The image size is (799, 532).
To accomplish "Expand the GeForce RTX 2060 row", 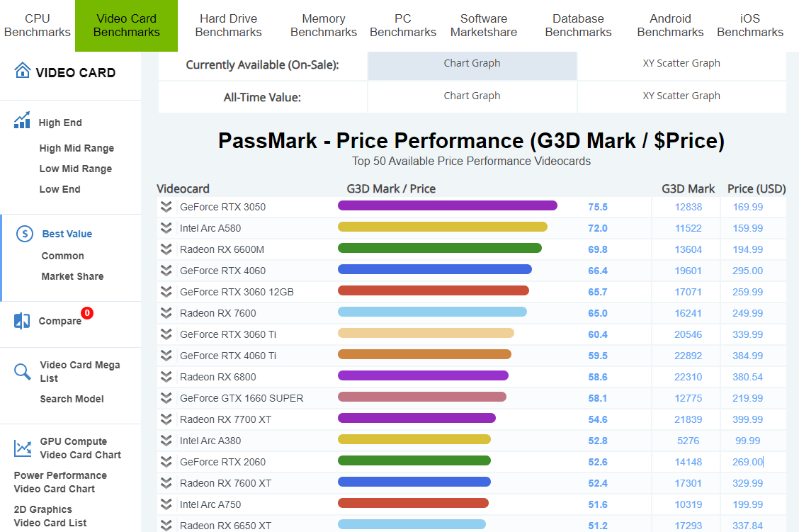I will click(x=166, y=462).
